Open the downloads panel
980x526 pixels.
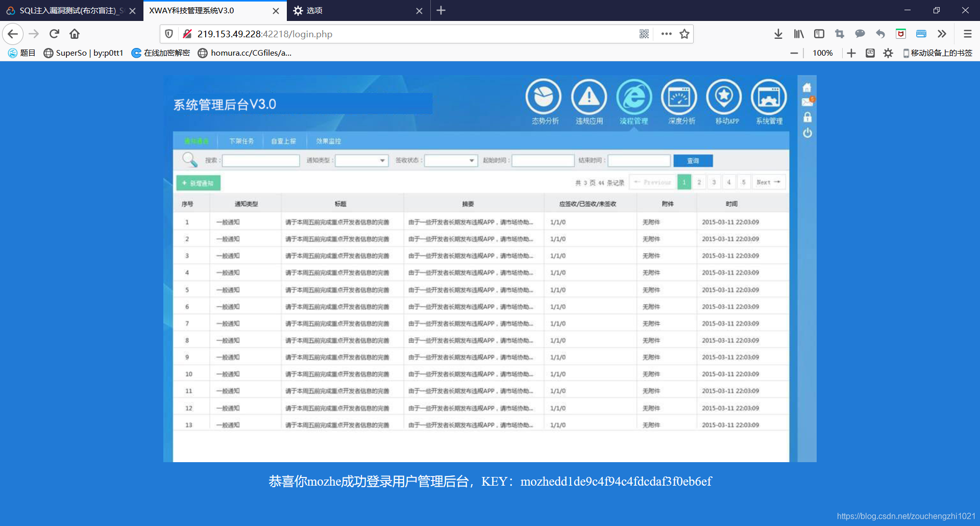click(778, 34)
